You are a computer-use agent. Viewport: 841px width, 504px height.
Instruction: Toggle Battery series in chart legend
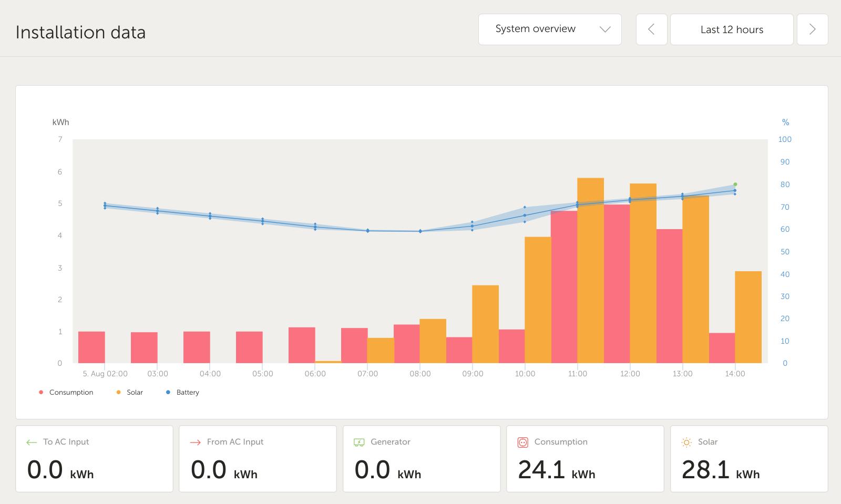[x=183, y=393]
